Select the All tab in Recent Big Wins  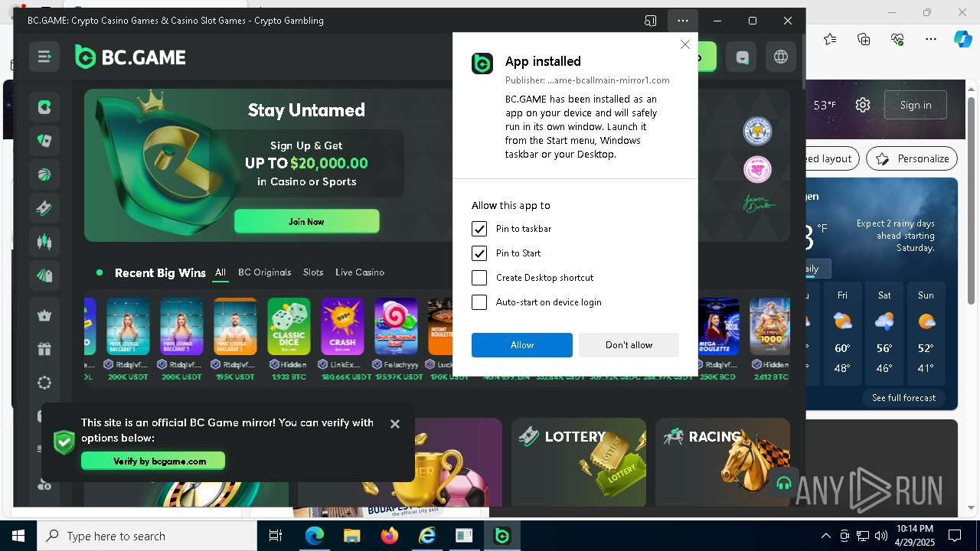tap(220, 272)
